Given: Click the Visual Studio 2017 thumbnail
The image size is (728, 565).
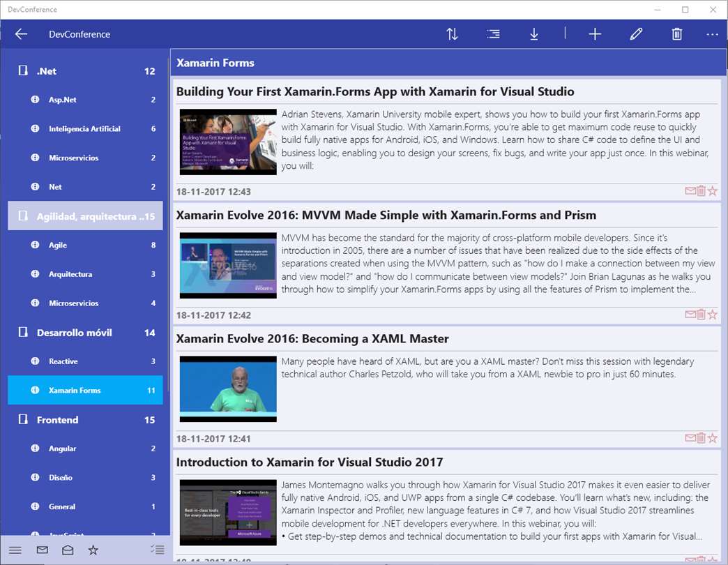Looking at the screenshot, I should 228,512.
